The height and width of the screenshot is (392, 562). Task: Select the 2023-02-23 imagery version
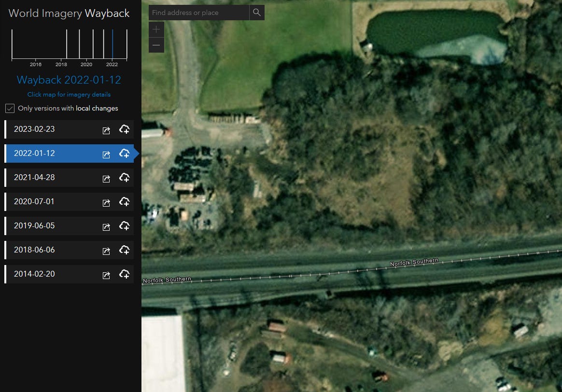pyautogui.click(x=69, y=129)
